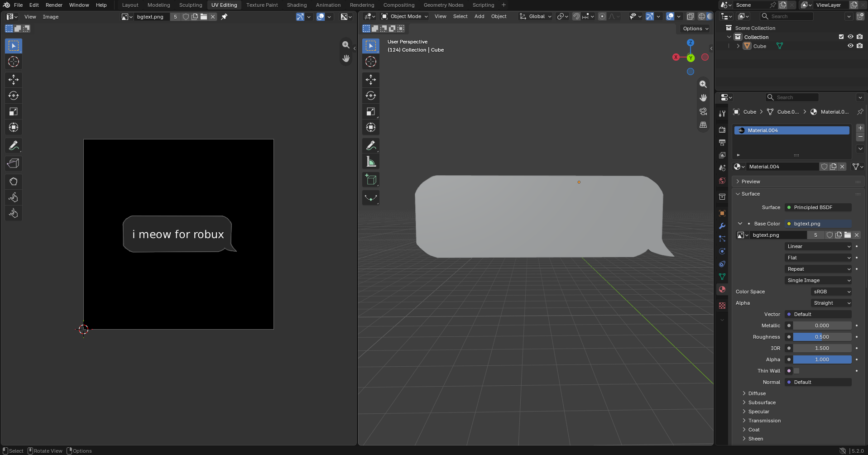Hide the Cube object in viewport
The image size is (868, 455).
click(850, 46)
